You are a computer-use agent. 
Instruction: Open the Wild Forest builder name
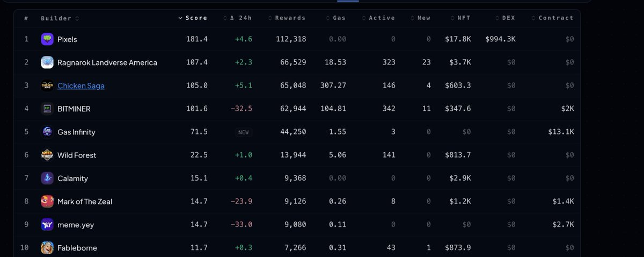(77, 155)
